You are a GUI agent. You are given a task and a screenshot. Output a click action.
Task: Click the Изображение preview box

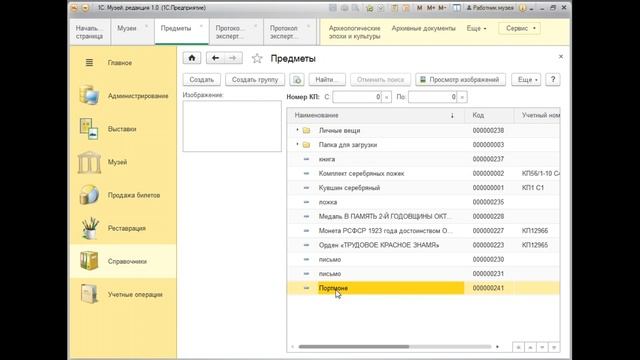[232, 126]
